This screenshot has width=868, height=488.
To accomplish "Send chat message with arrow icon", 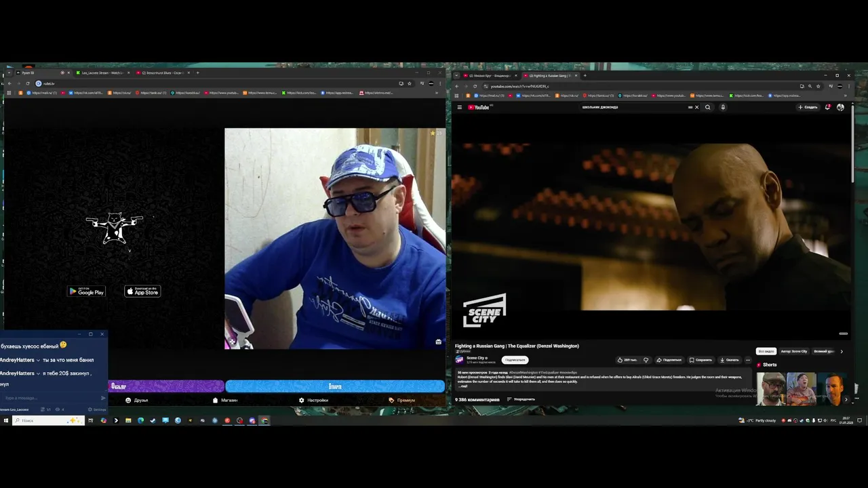I will pyautogui.click(x=103, y=398).
